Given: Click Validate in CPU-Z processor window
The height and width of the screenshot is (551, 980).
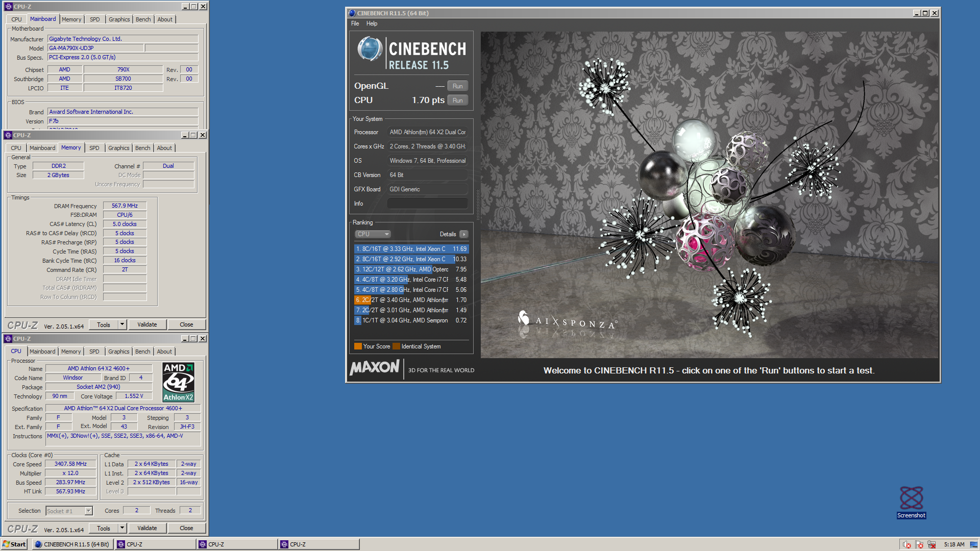Looking at the screenshot, I should click(x=147, y=528).
